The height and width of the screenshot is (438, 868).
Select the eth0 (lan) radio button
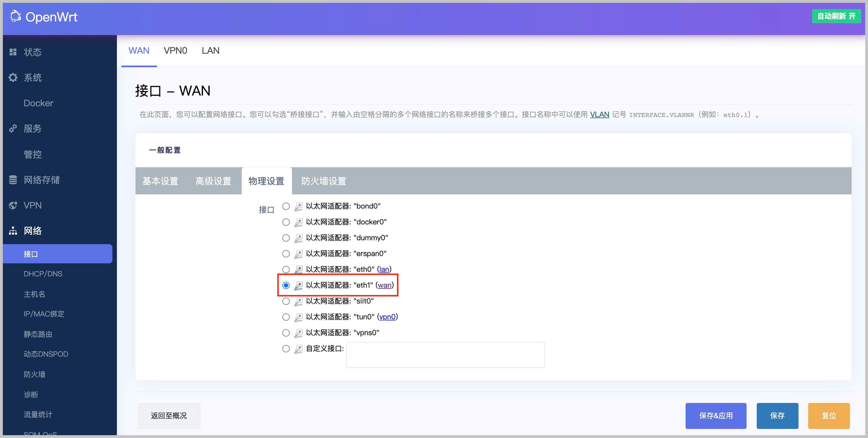(x=286, y=269)
